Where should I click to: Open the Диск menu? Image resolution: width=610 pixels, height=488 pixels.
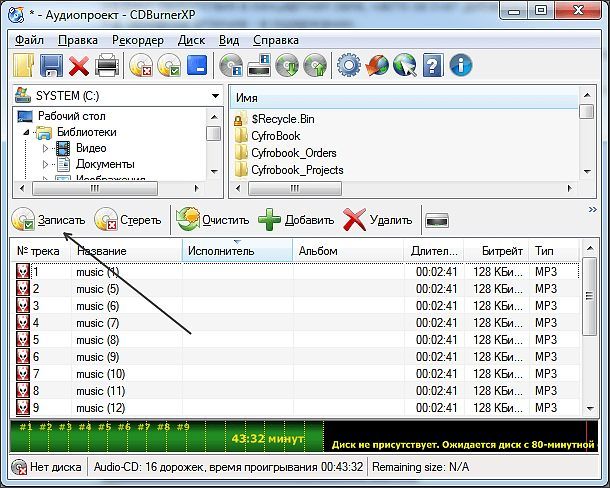tap(191, 40)
